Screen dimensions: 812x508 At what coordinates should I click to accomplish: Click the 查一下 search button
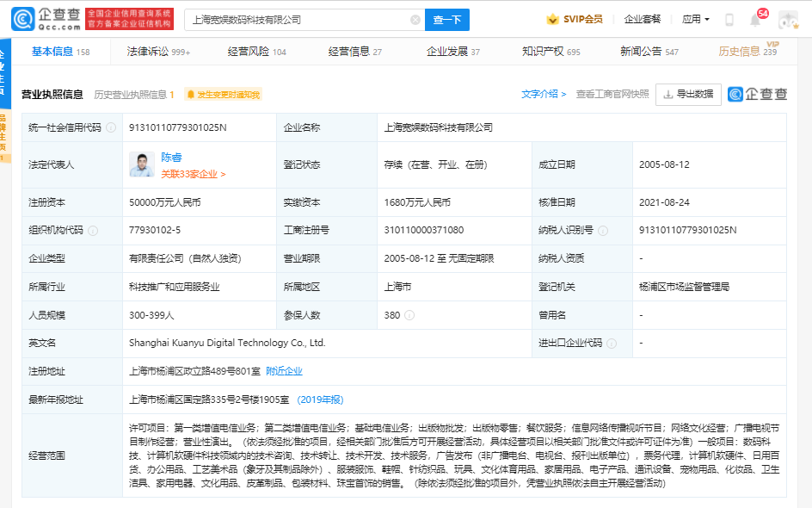tap(447, 19)
